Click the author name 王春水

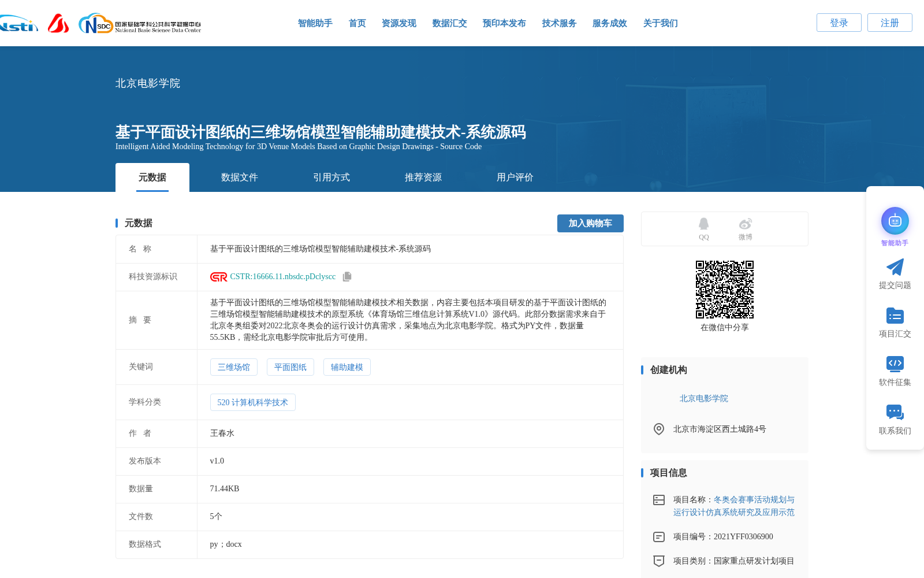[222, 433]
